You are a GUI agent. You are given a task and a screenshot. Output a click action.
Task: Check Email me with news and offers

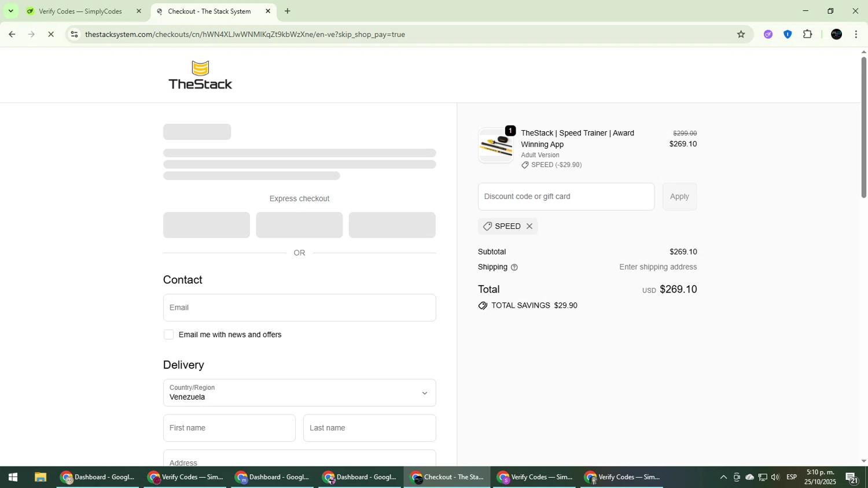tap(168, 335)
